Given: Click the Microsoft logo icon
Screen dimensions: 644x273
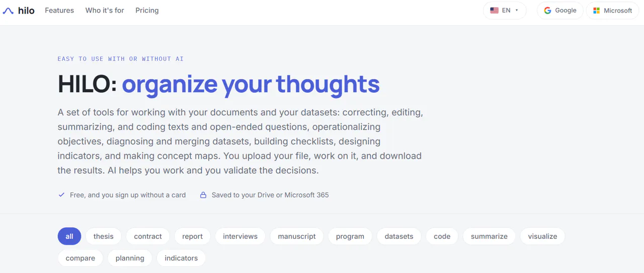Looking at the screenshot, I should tap(596, 11).
